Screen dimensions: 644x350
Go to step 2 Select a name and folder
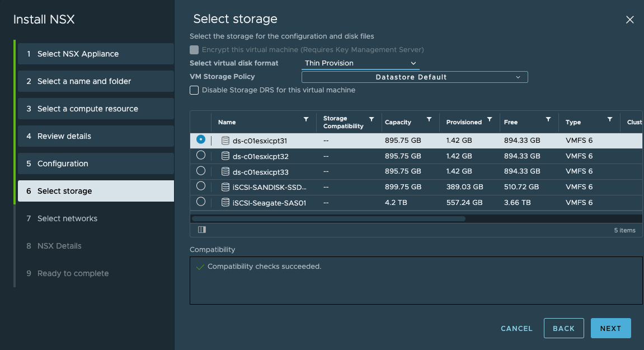tap(96, 81)
